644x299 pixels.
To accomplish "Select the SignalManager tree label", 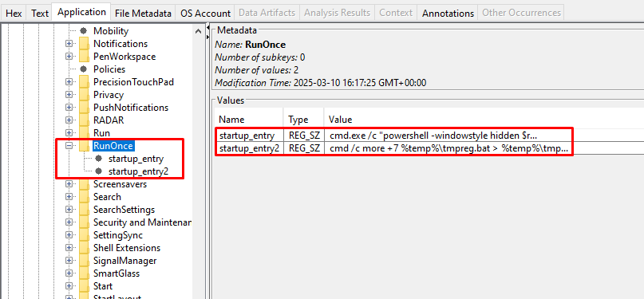I will [124, 261].
